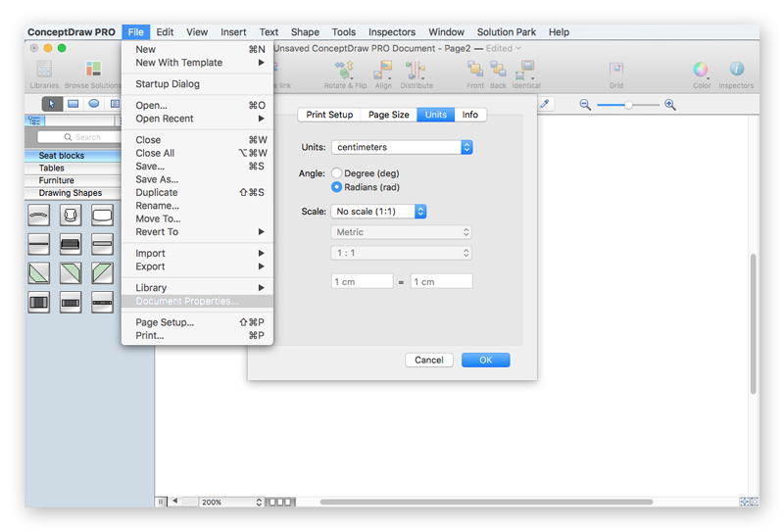Click the horizontal scrollbar
This screenshot has height=532, width=784.
click(486, 502)
